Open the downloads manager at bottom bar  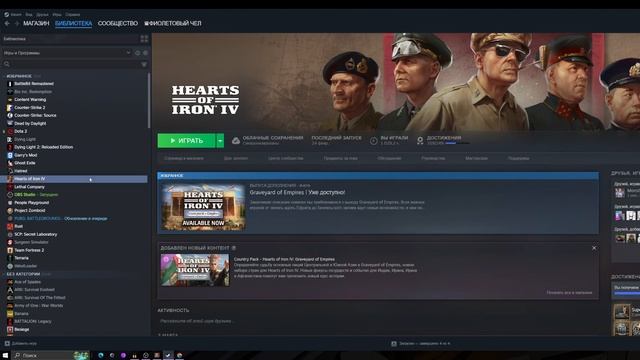coord(420,343)
